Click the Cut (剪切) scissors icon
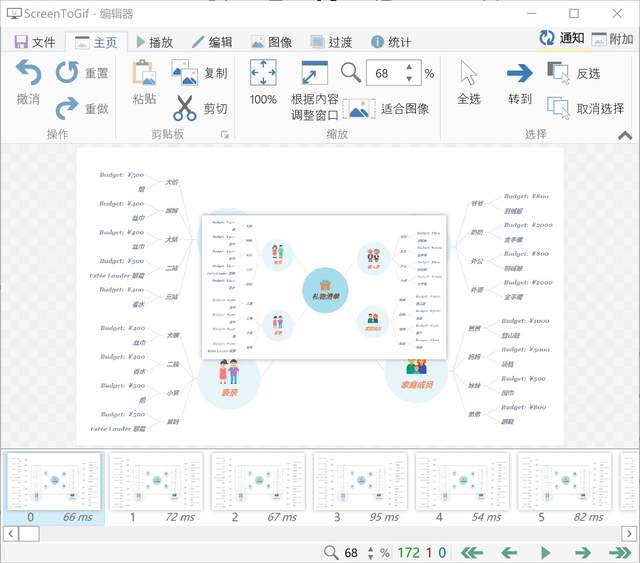This screenshot has height=563, width=640. coord(185,108)
